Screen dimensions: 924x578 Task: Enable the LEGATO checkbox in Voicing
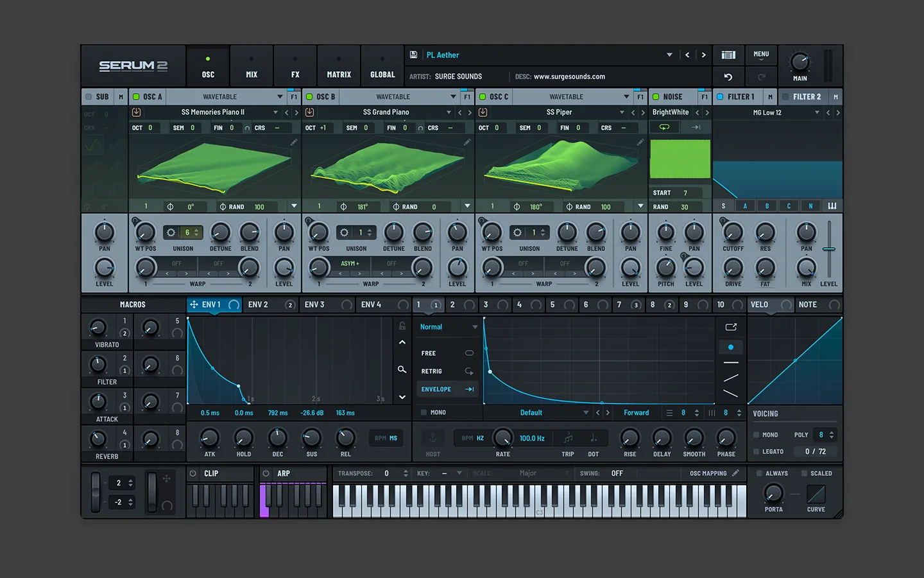[757, 451]
